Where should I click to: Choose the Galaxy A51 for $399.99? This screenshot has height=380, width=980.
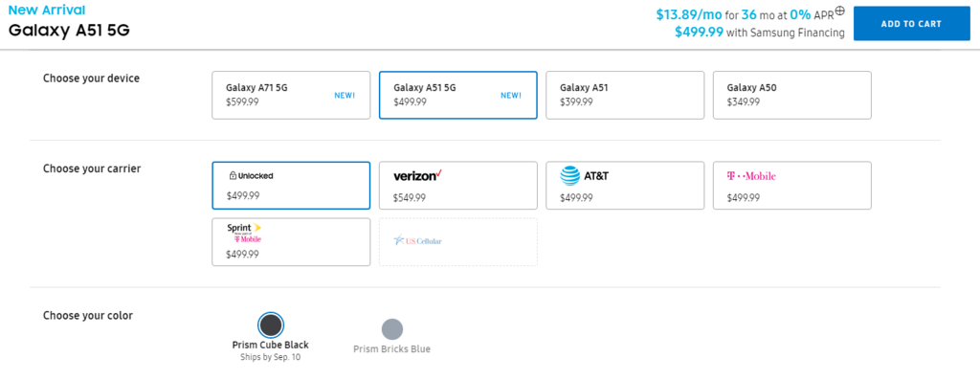[625, 95]
